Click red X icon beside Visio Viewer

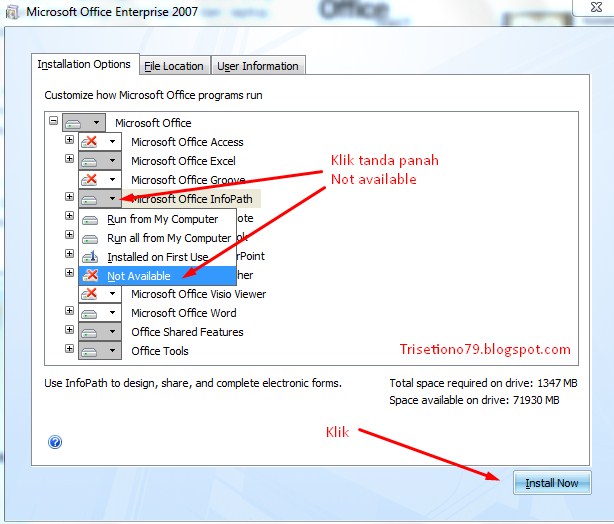tap(90, 293)
